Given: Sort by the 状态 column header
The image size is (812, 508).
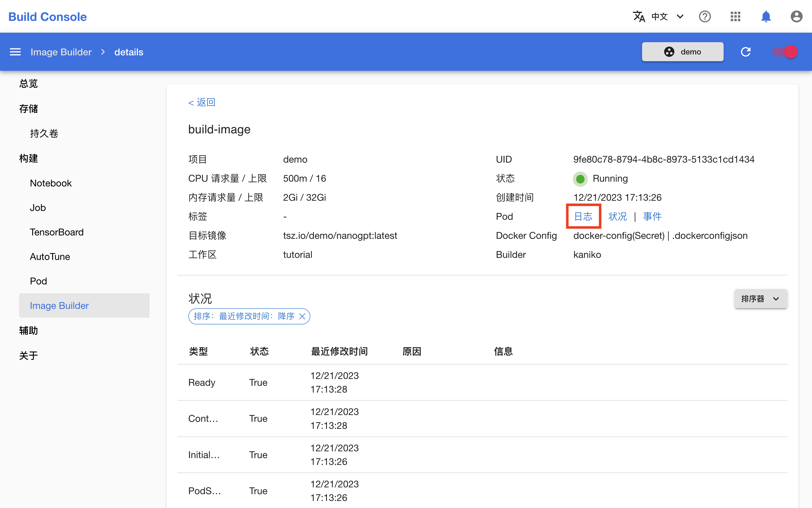Looking at the screenshot, I should [259, 352].
